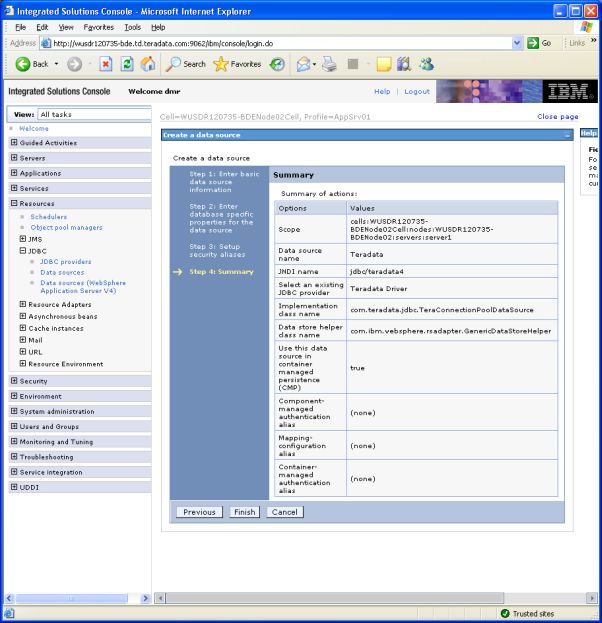602x623 pixels.
Task: Open the Mail options dropdown arrow
Action: point(314,64)
